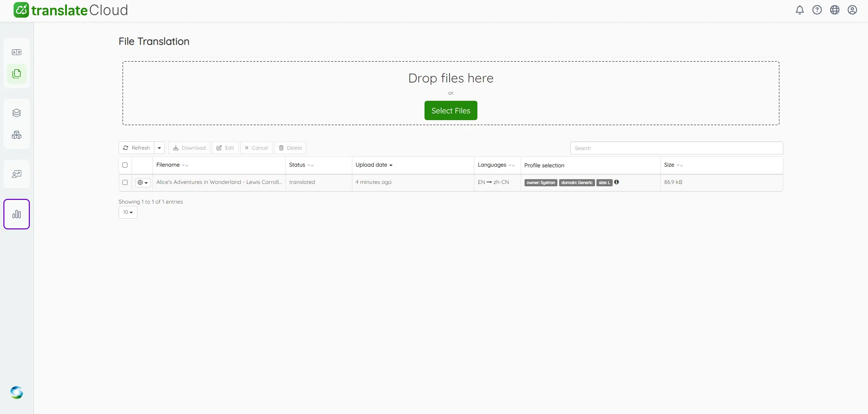
Task: Open the user account icon
Action: (x=852, y=10)
